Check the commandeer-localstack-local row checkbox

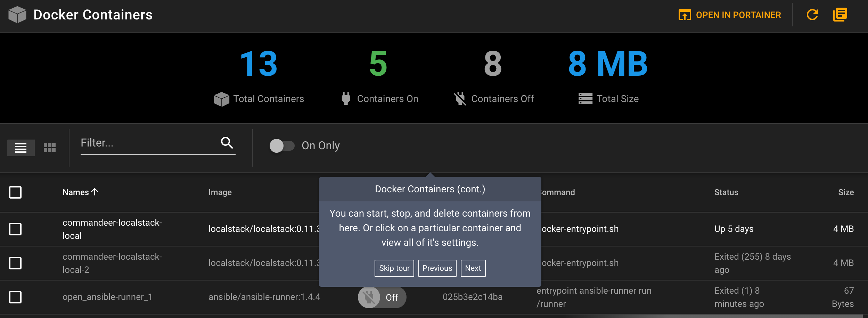15,229
